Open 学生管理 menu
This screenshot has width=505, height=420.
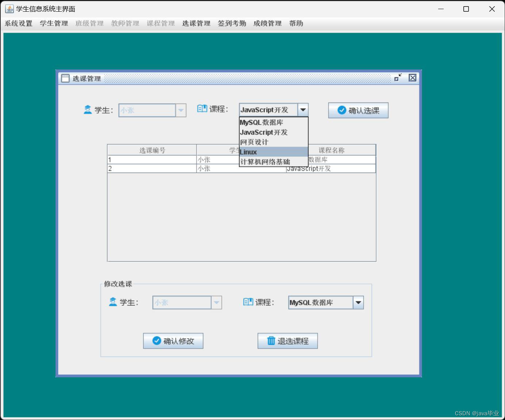coord(54,23)
